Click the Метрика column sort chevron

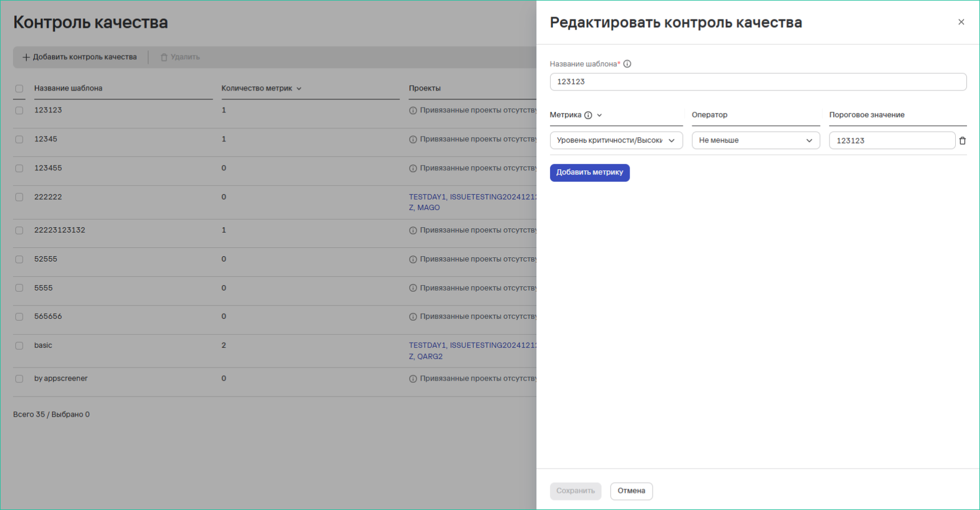point(599,115)
